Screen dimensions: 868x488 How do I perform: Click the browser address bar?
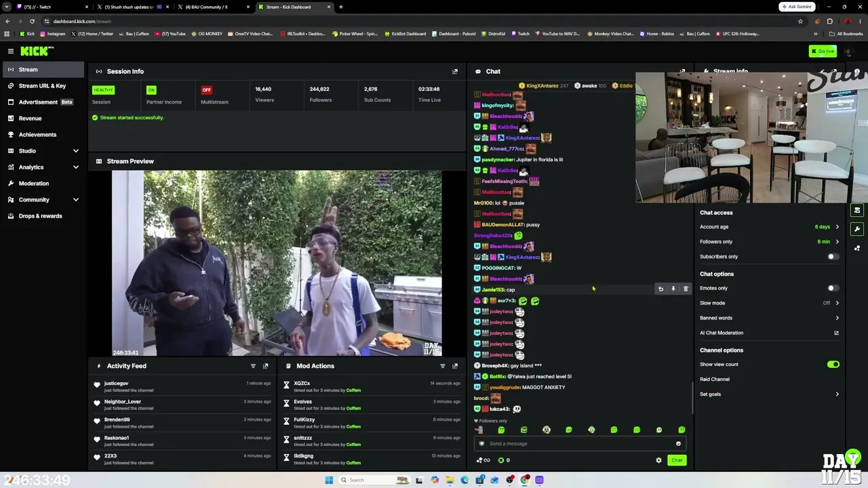(x=420, y=21)
